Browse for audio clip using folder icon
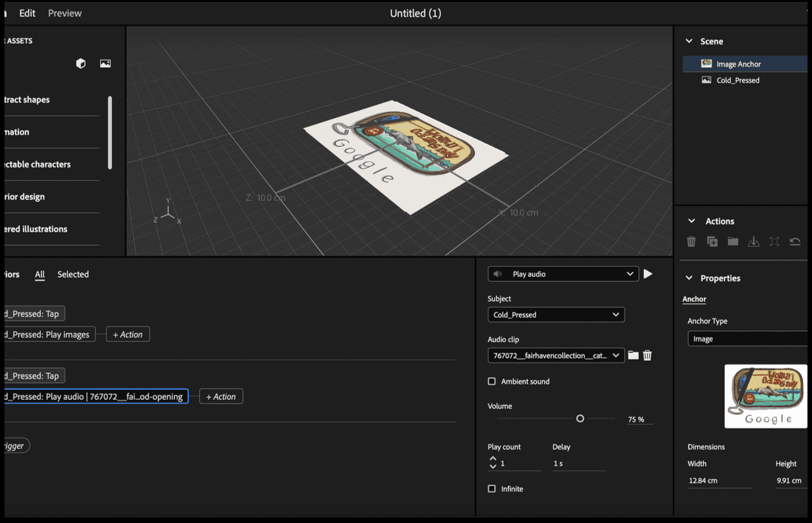Screen dimensions: 812x523 tap(633, 355)
